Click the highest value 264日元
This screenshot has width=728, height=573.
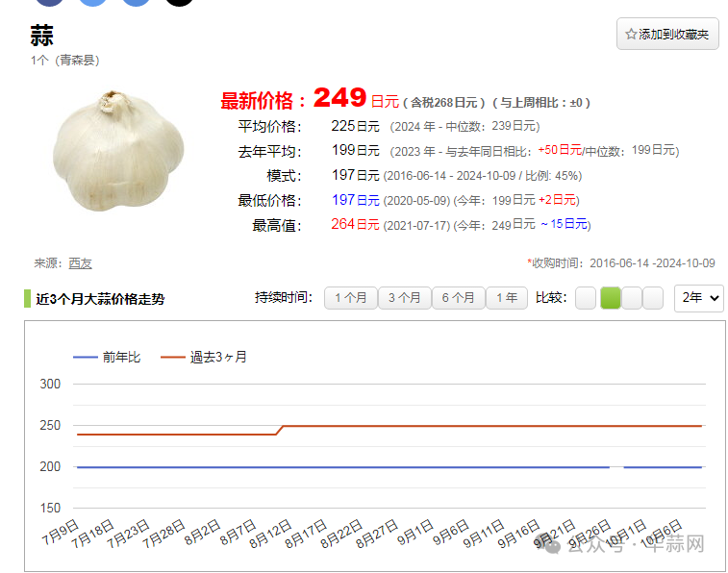355,225
